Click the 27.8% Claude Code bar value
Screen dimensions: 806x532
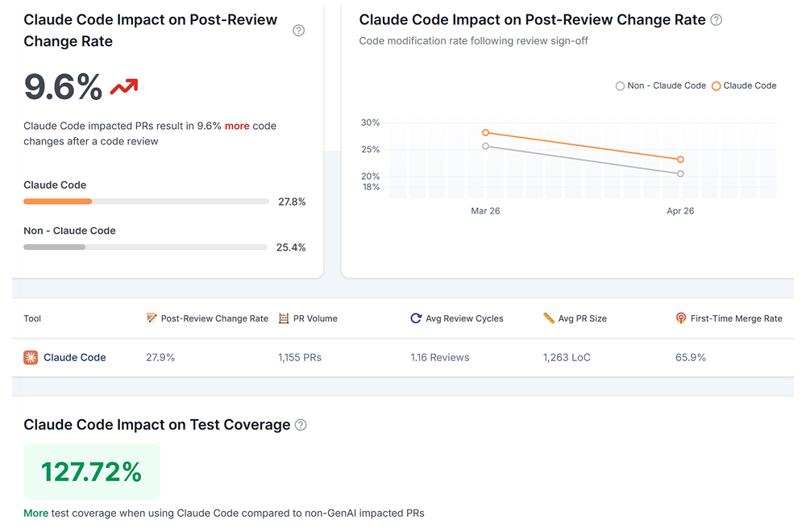tap(292, 202)
